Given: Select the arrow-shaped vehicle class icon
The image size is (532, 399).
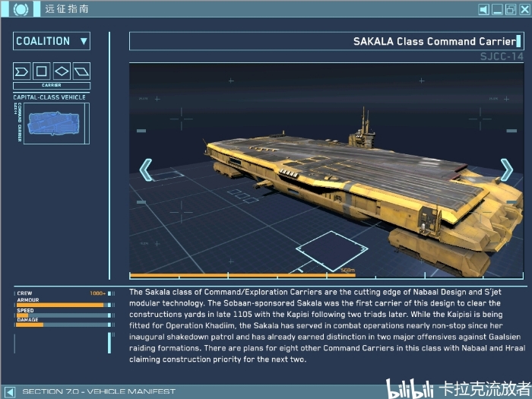Looking at the screenshot, I should point(22,71).
